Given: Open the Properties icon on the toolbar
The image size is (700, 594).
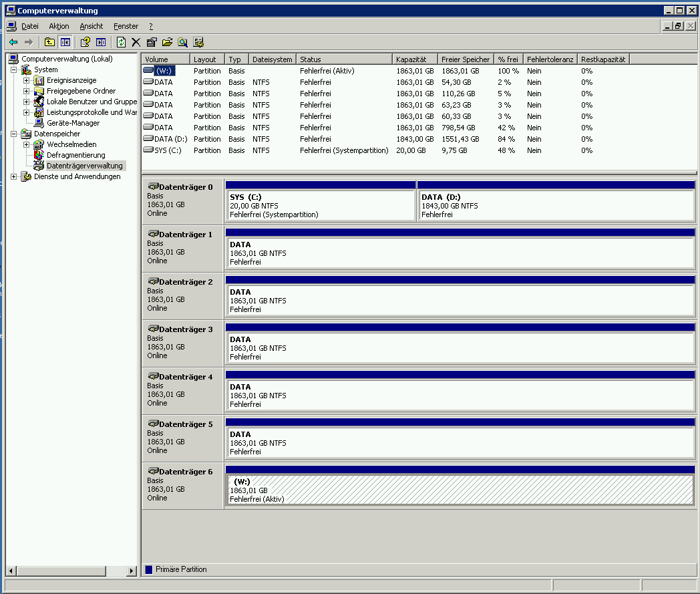Looking at the screenshot, I should 150,41.
